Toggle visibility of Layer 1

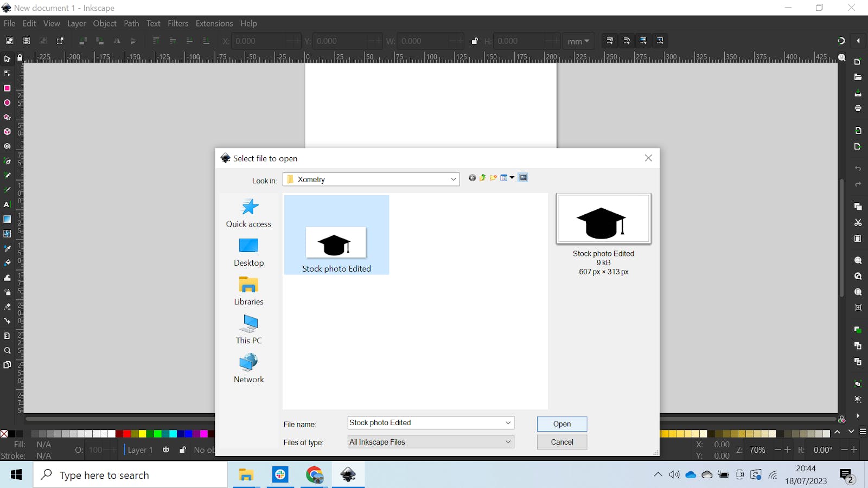pos(166,450)
